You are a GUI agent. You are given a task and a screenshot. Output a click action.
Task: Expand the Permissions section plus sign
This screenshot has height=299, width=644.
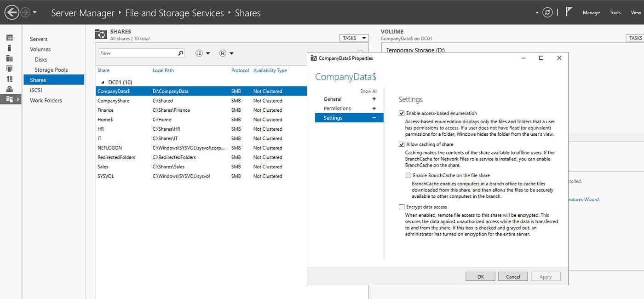[x=374, y=109]
